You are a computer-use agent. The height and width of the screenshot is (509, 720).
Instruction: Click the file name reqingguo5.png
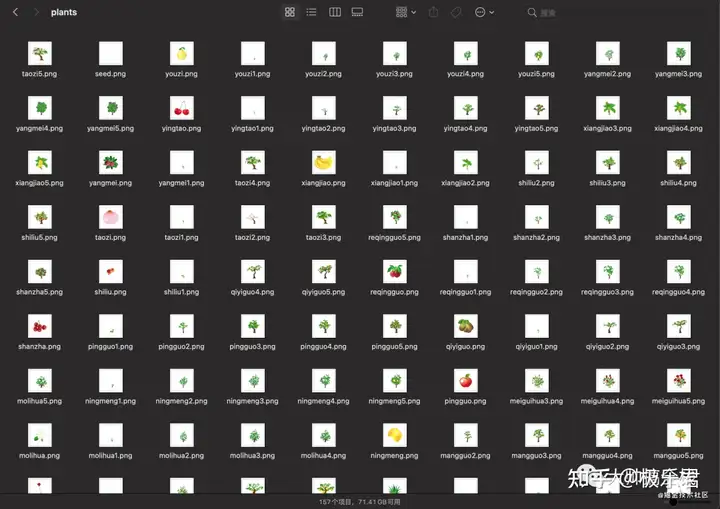point(395,238)
